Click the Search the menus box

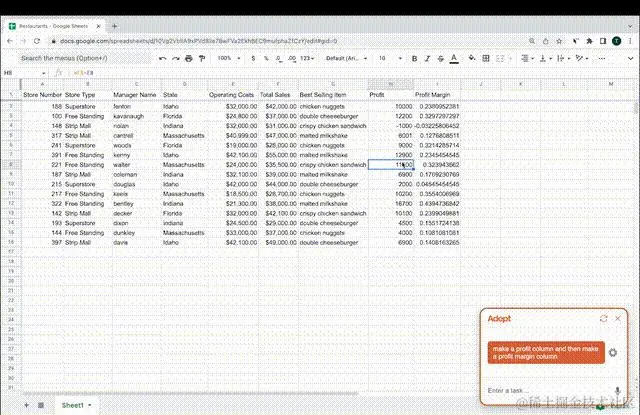84,58
